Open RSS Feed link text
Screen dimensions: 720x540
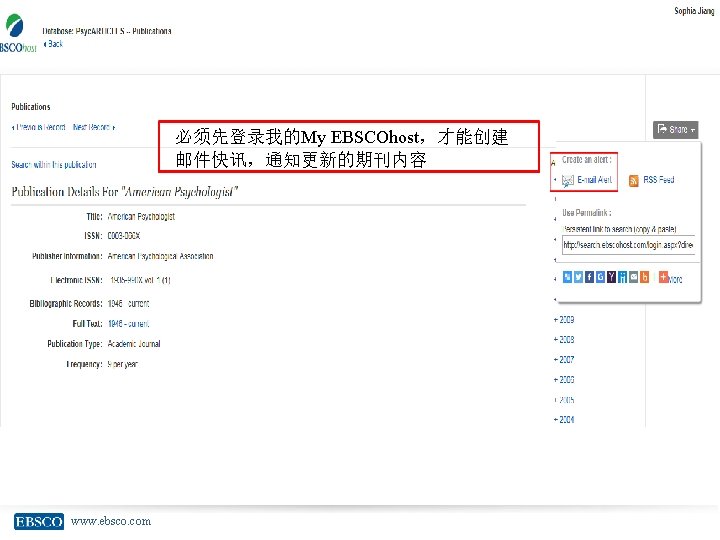point(659,180)
